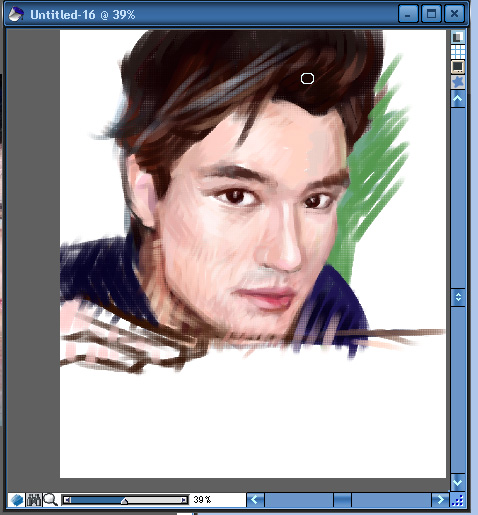Viewport: 478px width, 515px height.
Task: Click the vertical scrollbar down arrow
Action: tap(458, 482)
